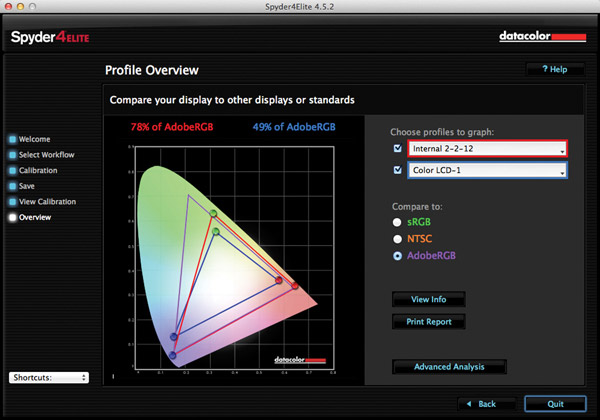Click the Save step indicator square
The width and height of the screenshot is (600, 420).
point(13,186)
